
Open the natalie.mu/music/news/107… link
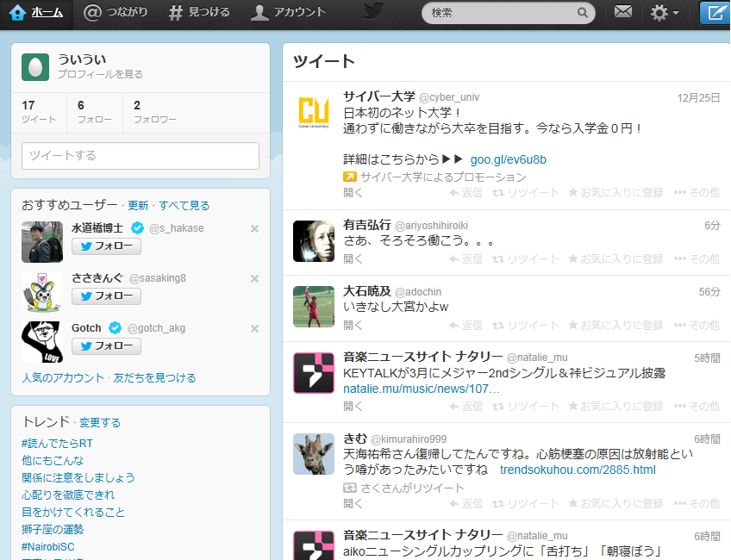click(422, 389)
